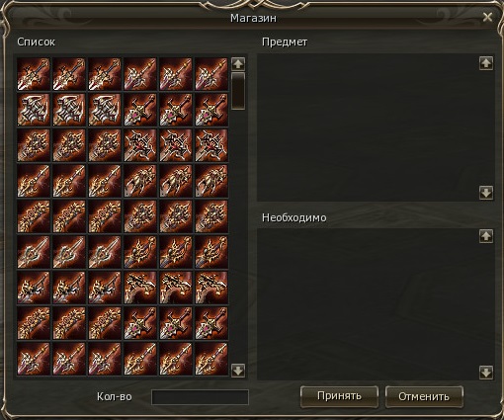This screenshot has width=504, height=420.
Task: Confirm purchase with the Принять button
Action: [339, 396]
